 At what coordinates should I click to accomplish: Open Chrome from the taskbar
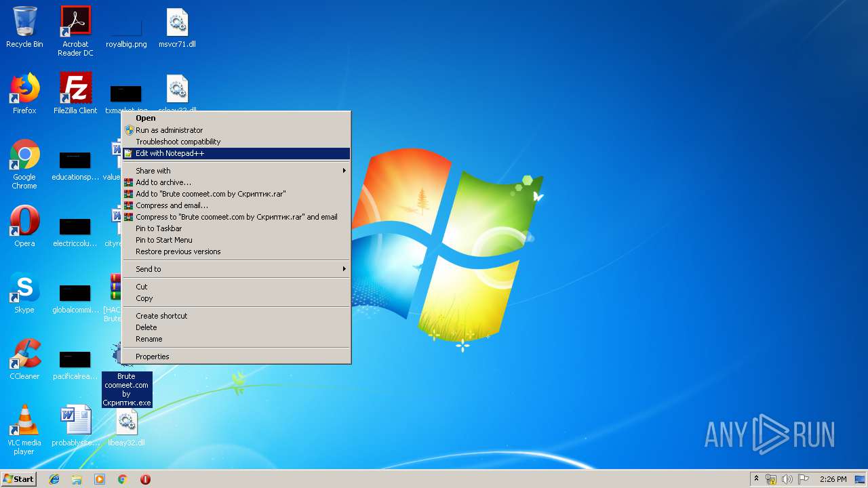coord(123,479)
